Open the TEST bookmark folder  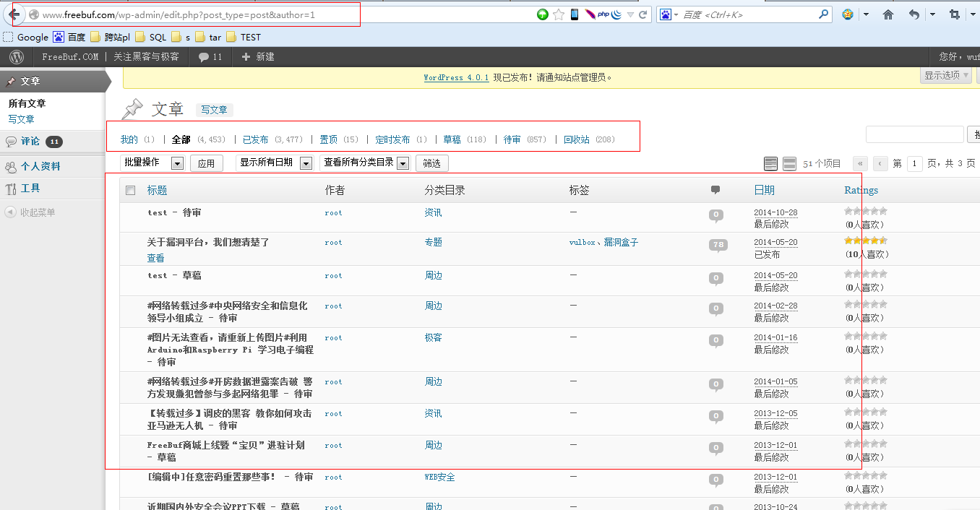[x=244, y=37]
